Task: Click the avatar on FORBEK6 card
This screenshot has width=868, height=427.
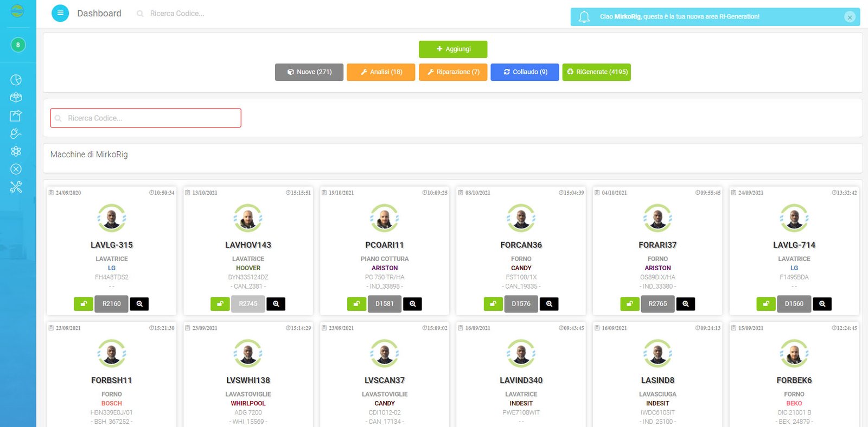Action: tap(794, 353)
